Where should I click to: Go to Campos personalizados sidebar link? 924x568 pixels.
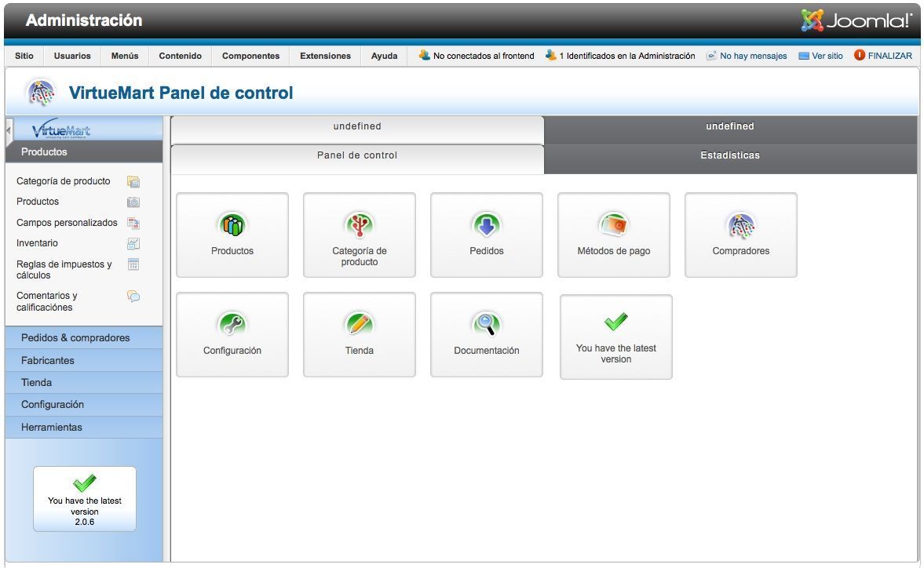pos(67,223)
